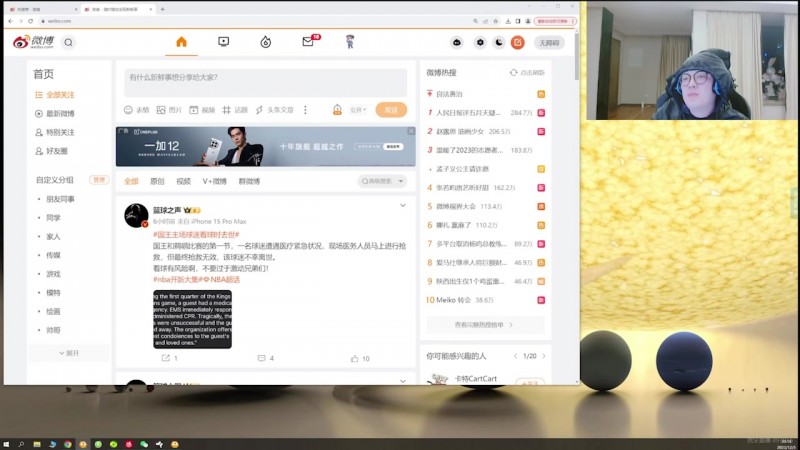
Task: Click the 无障碍 accessibility button
Action: [549, 43]
